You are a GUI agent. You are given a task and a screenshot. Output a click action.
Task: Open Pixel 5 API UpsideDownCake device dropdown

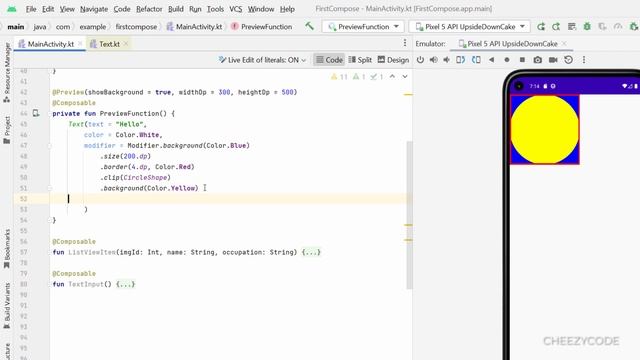pyautogui.click(x=469, y=27)
